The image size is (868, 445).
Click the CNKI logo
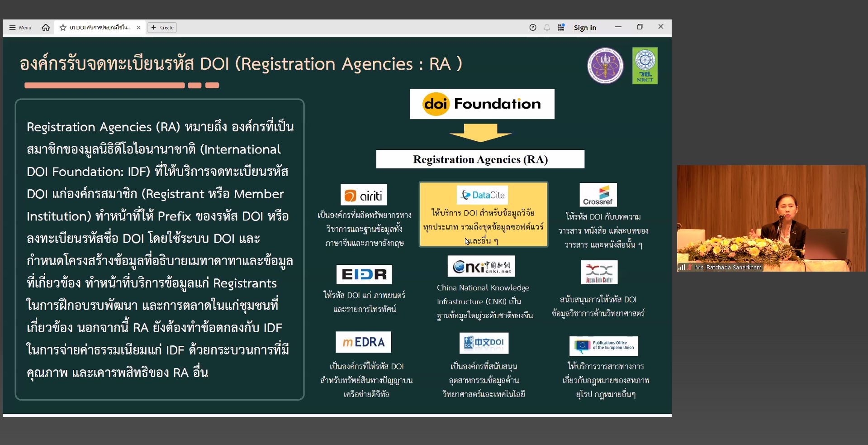[x=481, y=267]
